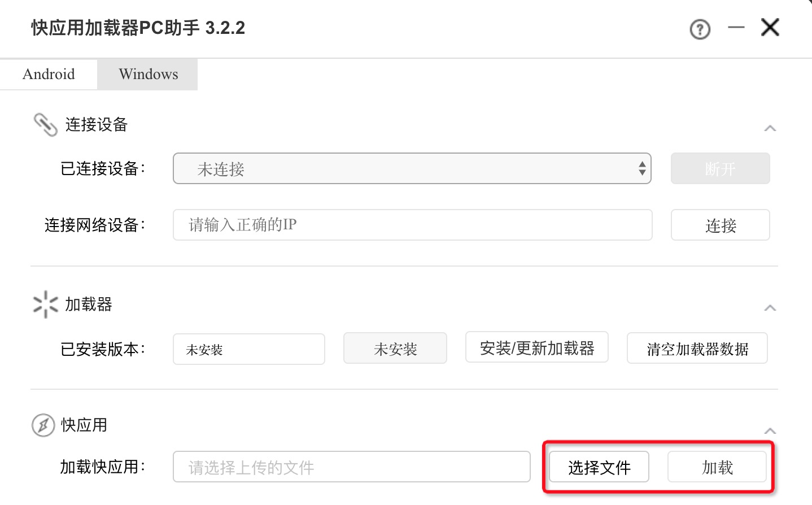812x505 pixels.
Task: Click the 加载 button
Action: click(717, 467)
